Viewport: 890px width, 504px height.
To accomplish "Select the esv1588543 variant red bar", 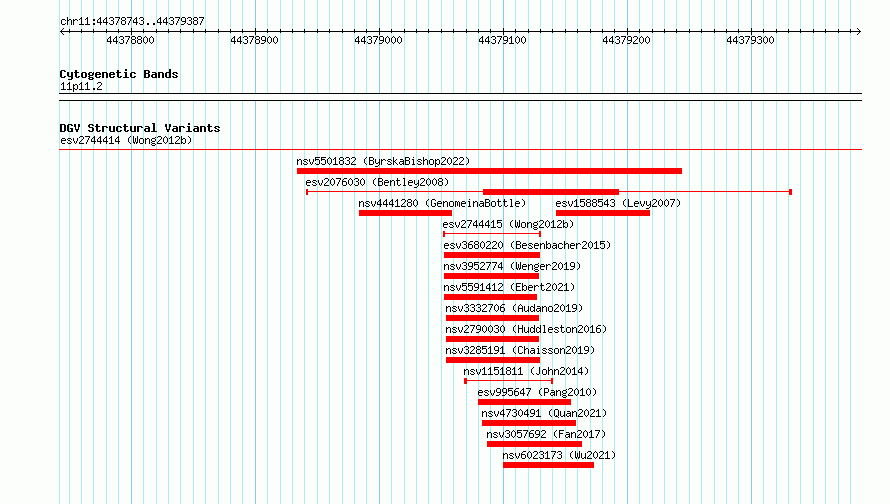I will pyautogui.click(x=603, y=213).
